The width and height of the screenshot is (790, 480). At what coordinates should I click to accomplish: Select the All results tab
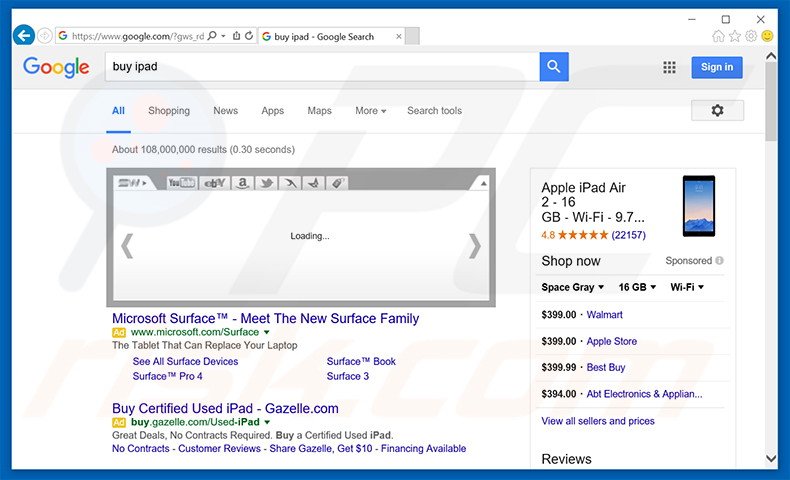tap(118, 111)
